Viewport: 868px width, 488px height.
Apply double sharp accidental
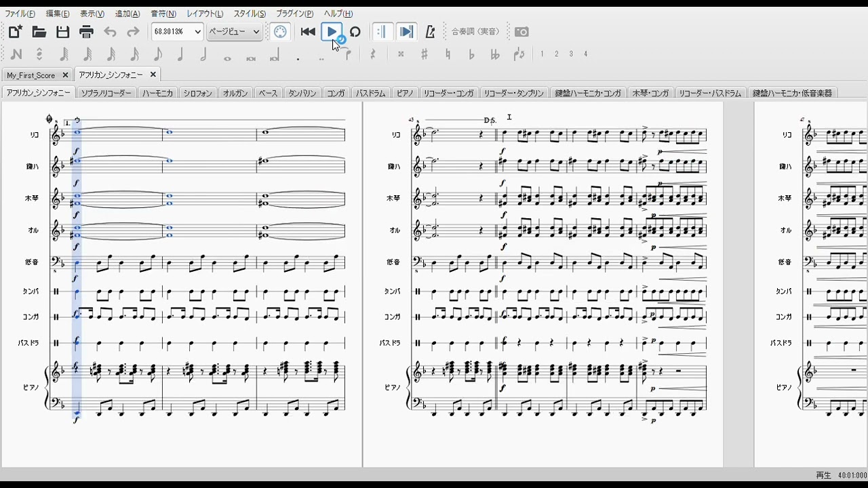point(401,54)
